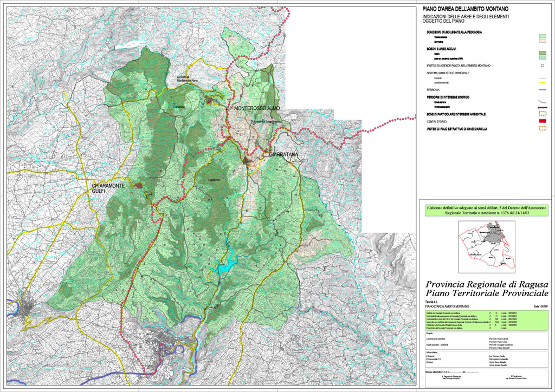
Task: Click the red dotted railway legend symbol
Action: (x=542, y=107)
